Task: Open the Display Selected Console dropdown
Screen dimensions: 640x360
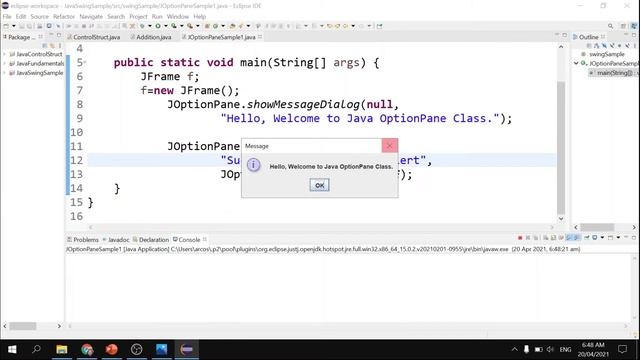Action: [602, 238]
